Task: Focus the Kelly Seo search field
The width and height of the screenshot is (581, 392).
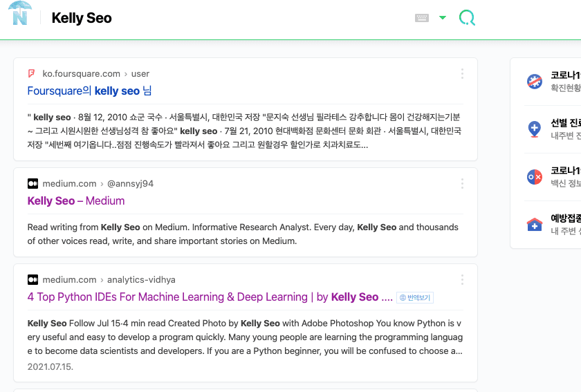Action: (230, 18)
